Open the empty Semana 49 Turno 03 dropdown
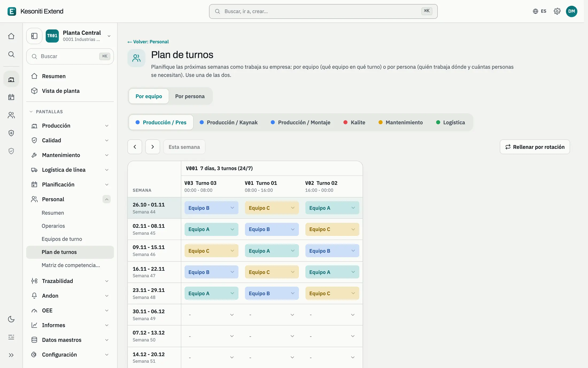 click(x=211, y=315)
